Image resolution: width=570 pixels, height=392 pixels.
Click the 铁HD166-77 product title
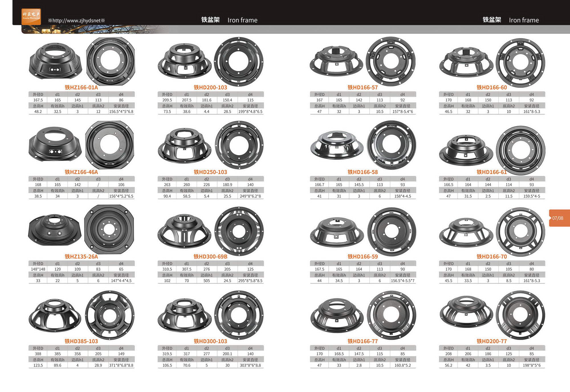[x=363, y=341]
